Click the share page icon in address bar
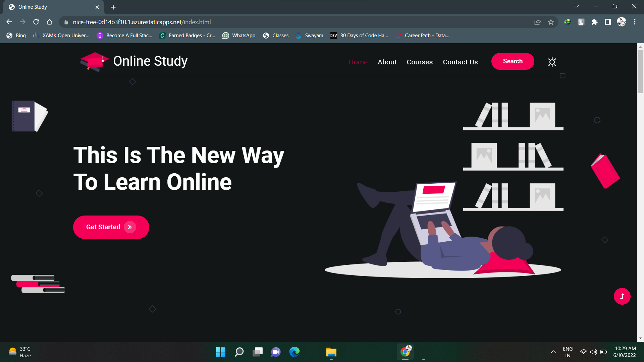The height and width of the screenshot is (362, 644). point(537,22)
